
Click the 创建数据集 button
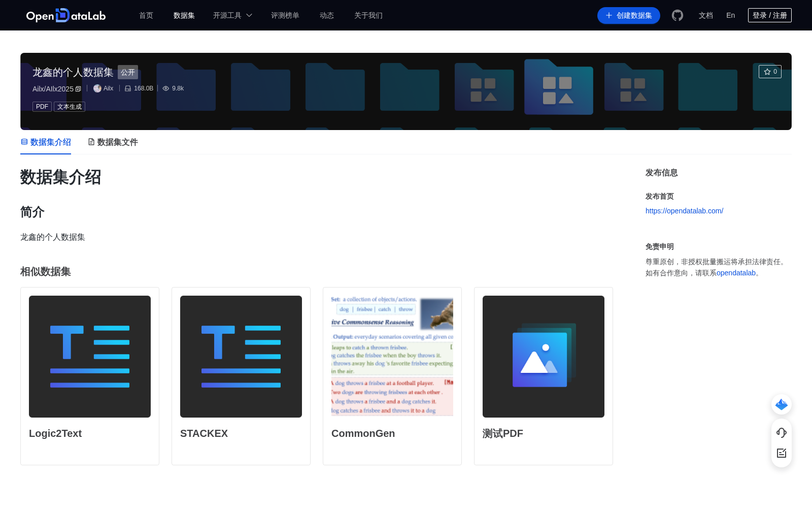pos(629,15)
